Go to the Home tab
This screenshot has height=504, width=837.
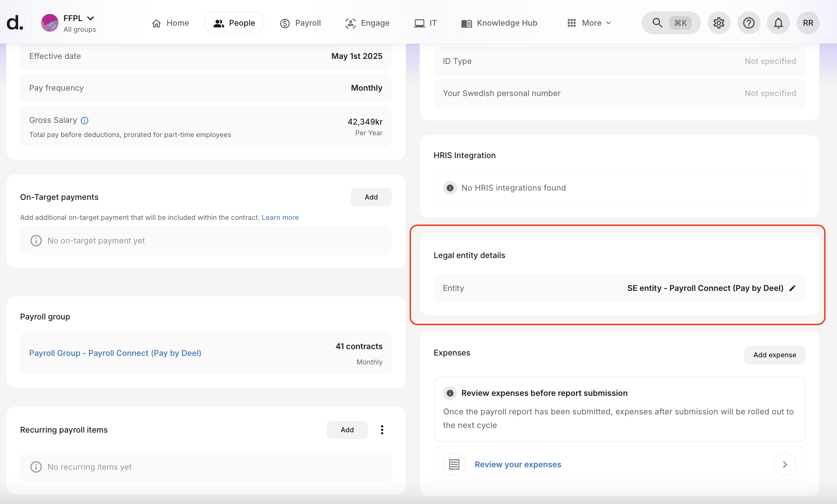coord(170,23)
